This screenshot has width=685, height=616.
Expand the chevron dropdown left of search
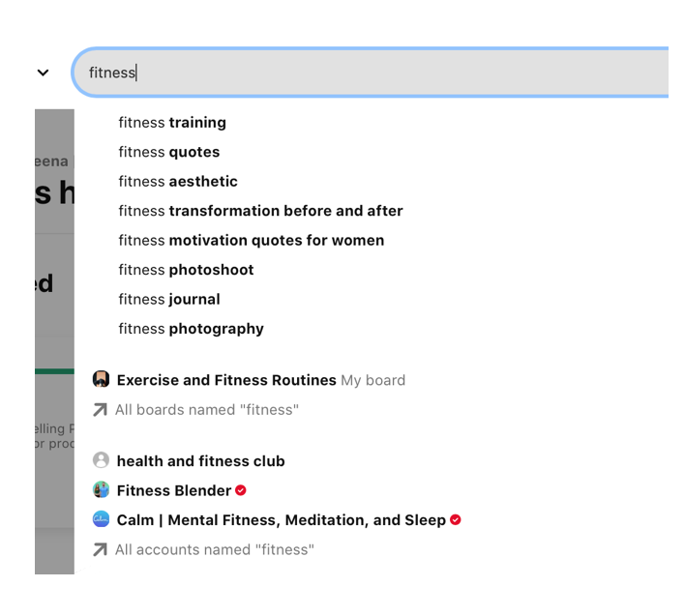tap(43, 73)
